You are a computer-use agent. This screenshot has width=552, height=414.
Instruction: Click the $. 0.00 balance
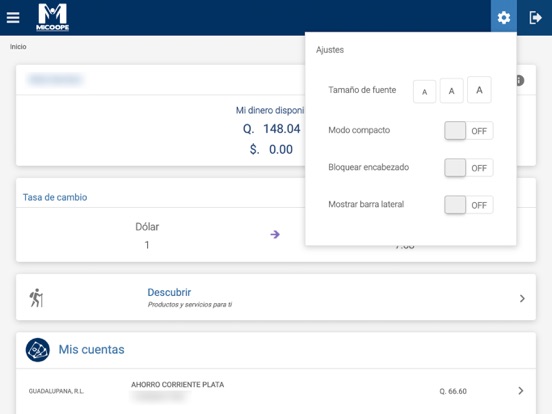point(271,149)
